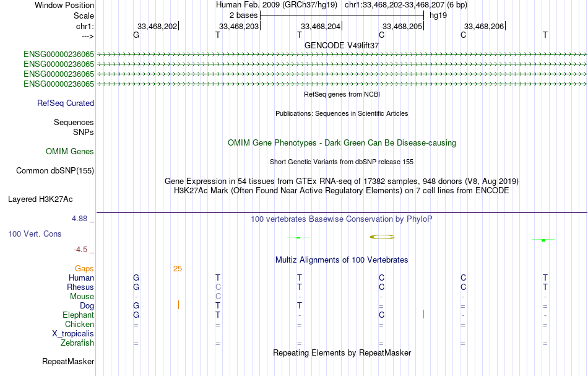Image resolution: width=588 pixels, height=376 pixels.
Task: Click the yellow PhyloP conservation bar
Action: pyautogui.click(x=382, y=237)
